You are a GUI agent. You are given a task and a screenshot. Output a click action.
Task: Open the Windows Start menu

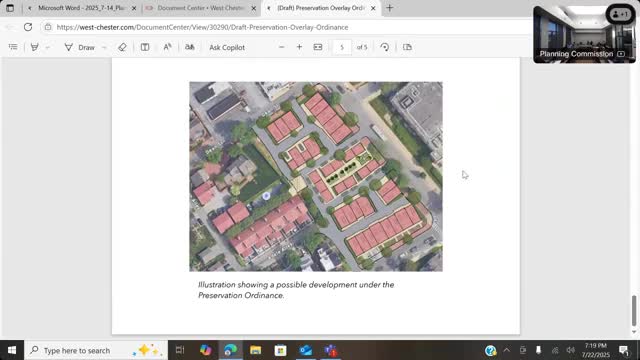12,350
